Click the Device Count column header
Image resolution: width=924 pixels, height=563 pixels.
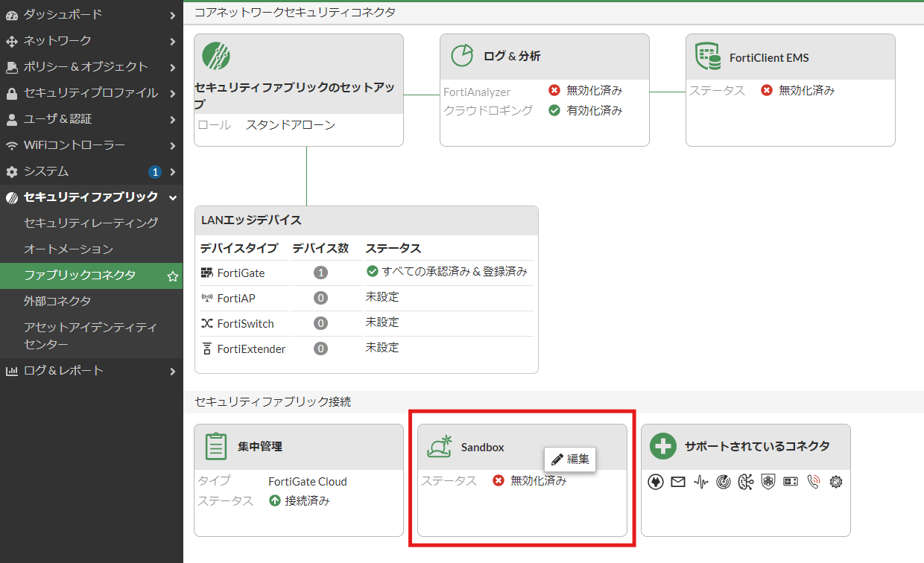320,249
